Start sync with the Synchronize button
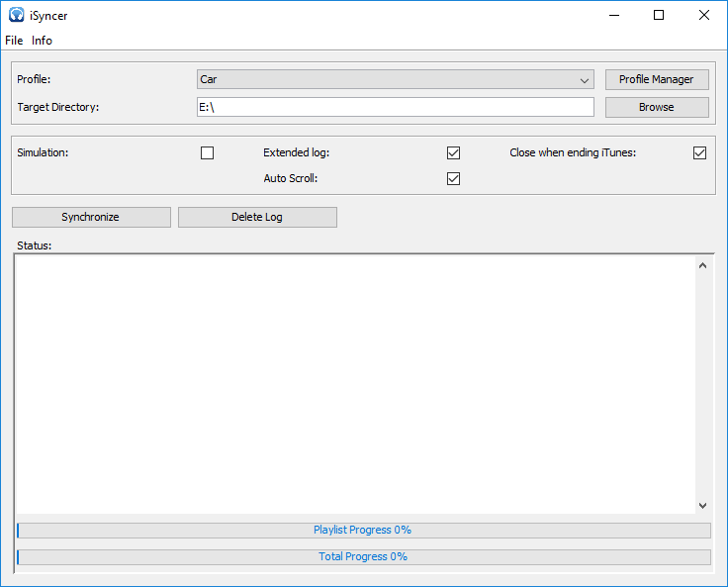 (x=91, y=217)
